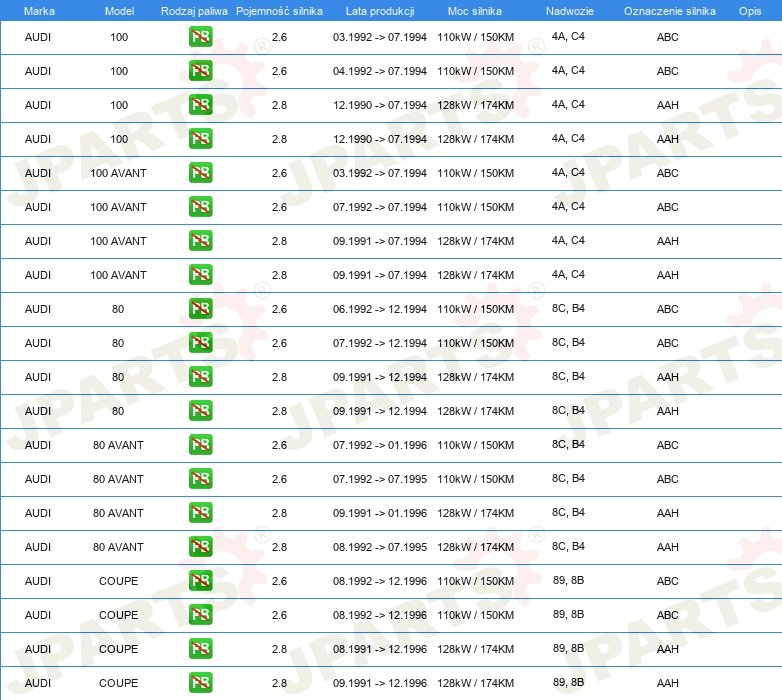Viewport: 782px width, 700px height.
Task: Click the petrol icon in the Audi 100 row starting 03.1992
Action: click(200, 36)
